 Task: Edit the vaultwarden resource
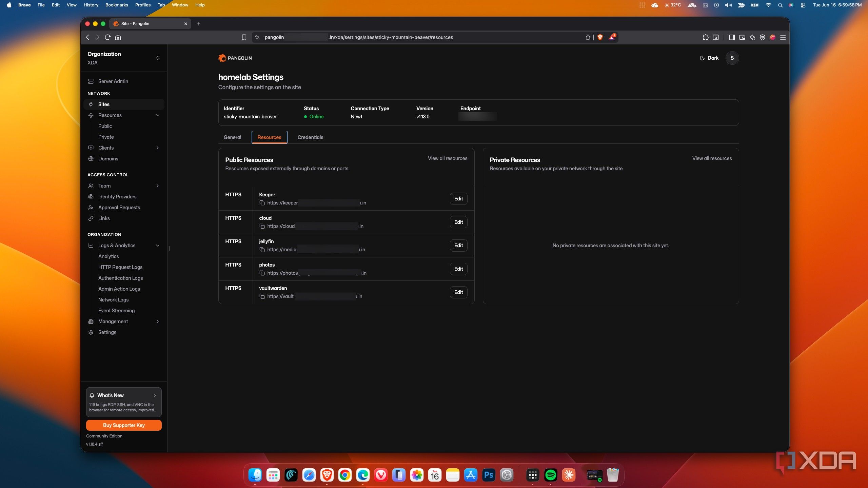tap(458, 292)
